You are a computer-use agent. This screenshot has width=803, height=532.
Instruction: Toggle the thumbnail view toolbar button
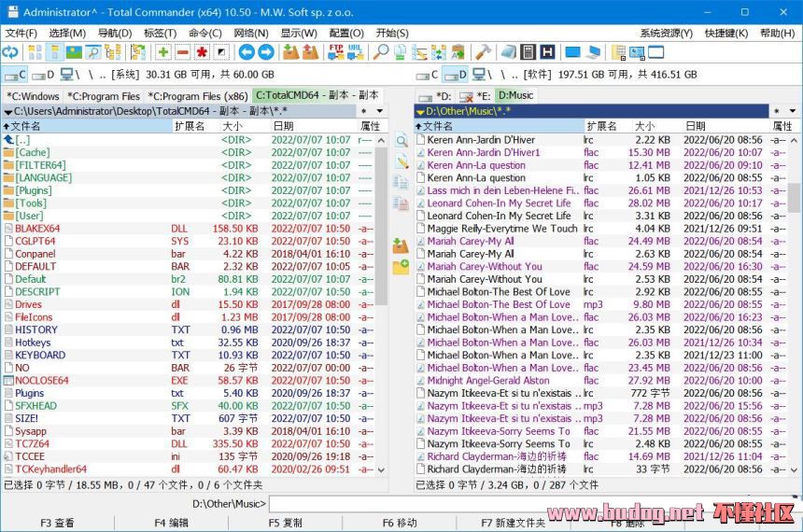pyautogui.click(x=74, y=52)
